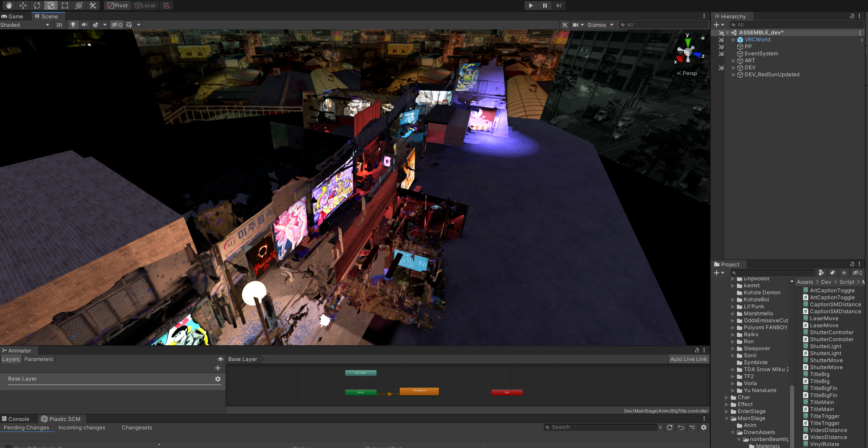This screenshot has height=448, width=868.
Task: Expand the ART object
Action: tap(733, 61)
